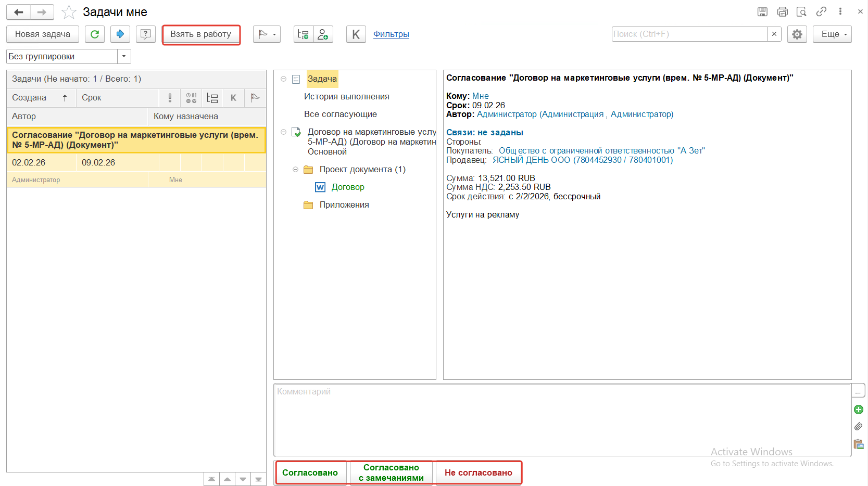
Task: Click the print icon in top bar
Action: point(782,11)
